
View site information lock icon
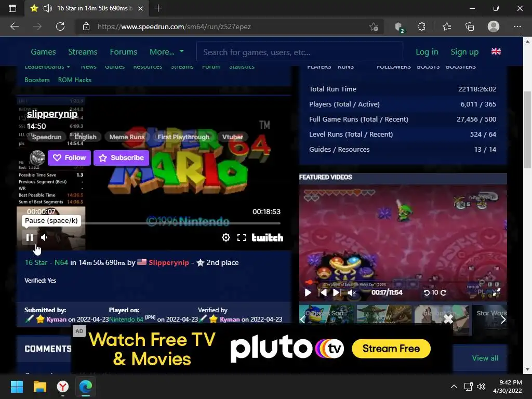click(86, 26)
